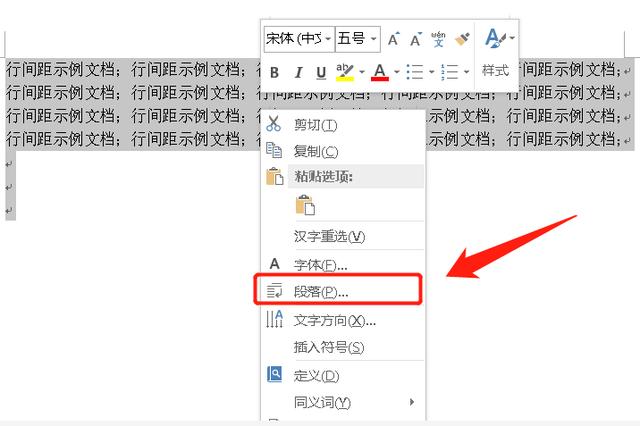
Task: Open the phonetic guide (wén) tool
Action: [438, 39]
